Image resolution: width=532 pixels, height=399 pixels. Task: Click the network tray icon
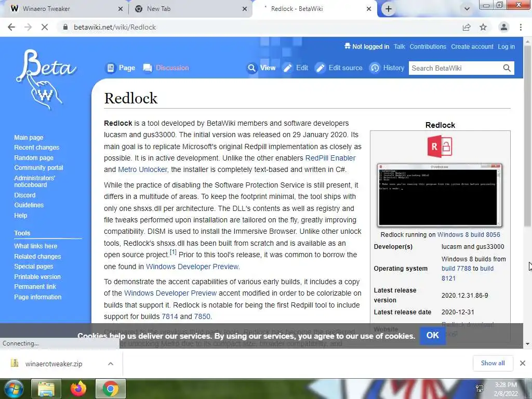click(480, 389)
